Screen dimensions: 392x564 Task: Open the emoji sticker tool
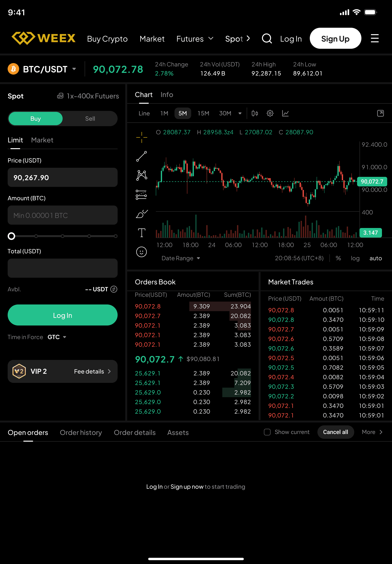[x=142, y=252]
